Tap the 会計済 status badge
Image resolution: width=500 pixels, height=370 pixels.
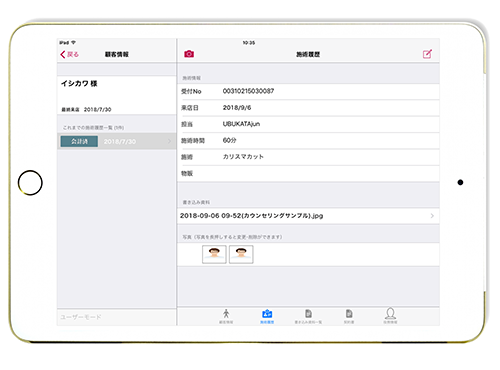[x=79, y=141]
